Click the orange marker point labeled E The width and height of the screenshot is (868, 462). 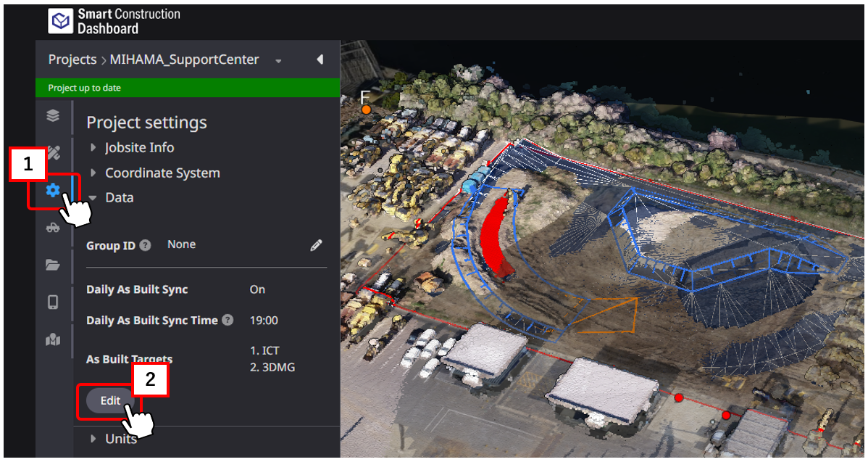point(367,110)
